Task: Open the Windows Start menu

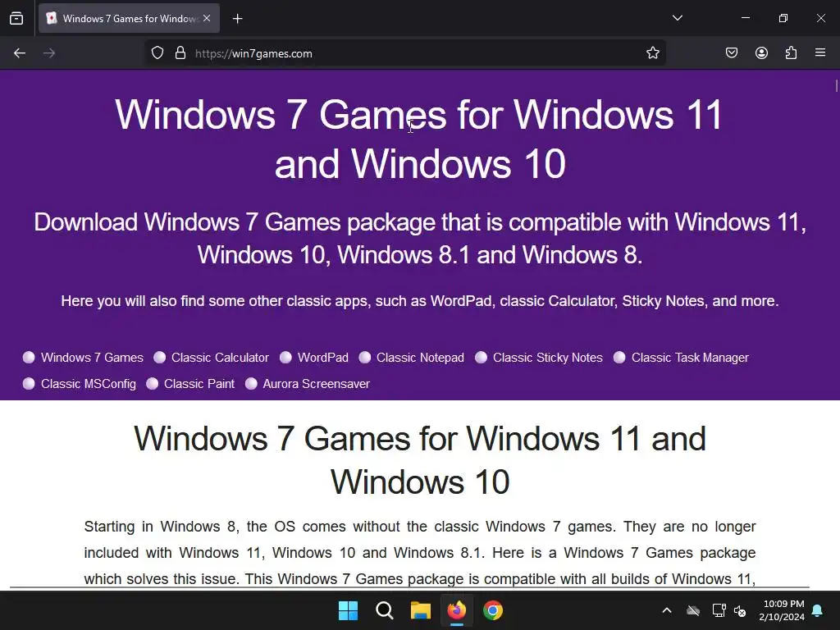Action: tap(348, 610)
